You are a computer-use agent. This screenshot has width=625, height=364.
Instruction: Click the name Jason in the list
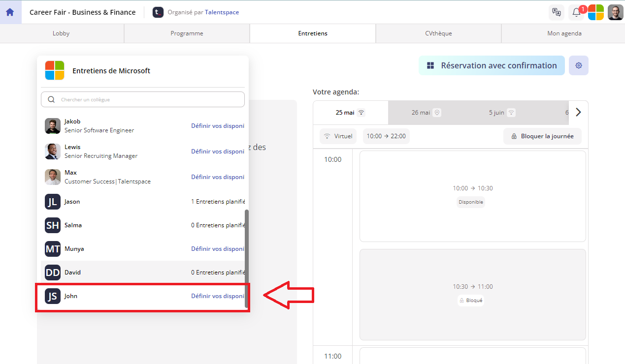coord(72,202)
